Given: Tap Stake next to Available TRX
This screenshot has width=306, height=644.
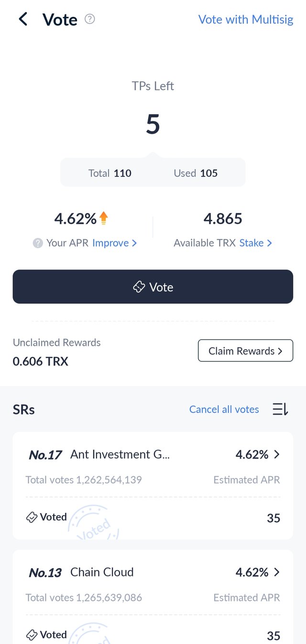Looking at the screenshot, I should 256,243.
